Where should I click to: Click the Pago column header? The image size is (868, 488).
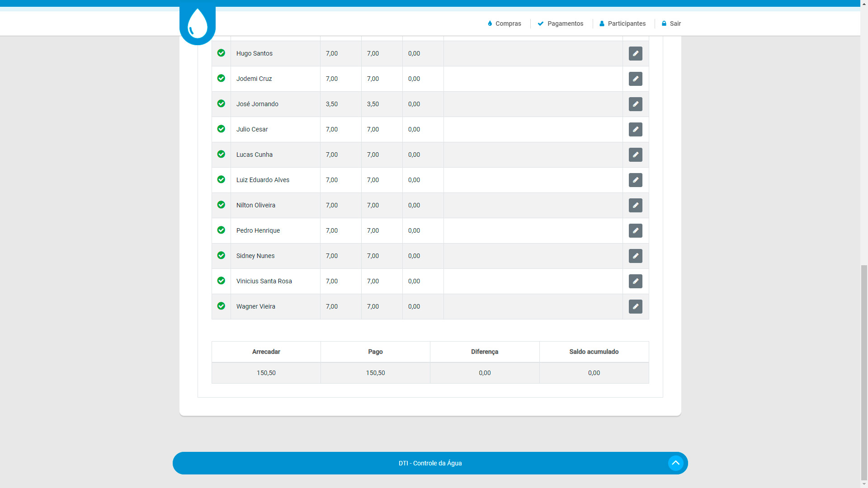coord(375,352)
